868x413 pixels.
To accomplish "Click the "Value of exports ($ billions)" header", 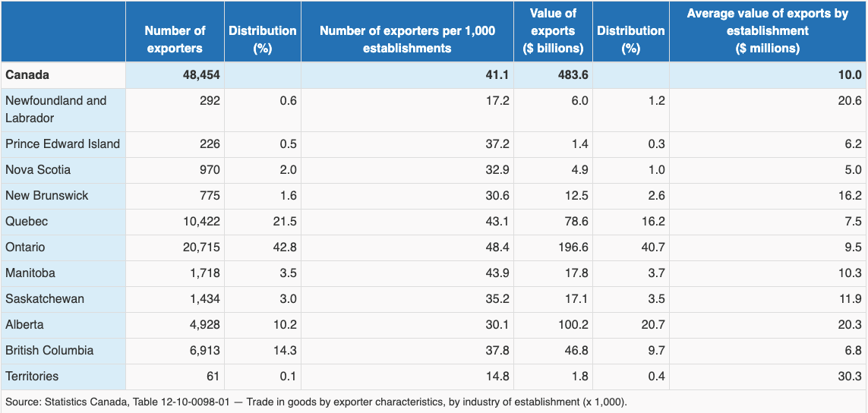I will pyautogui.click(x=553, y=31).
